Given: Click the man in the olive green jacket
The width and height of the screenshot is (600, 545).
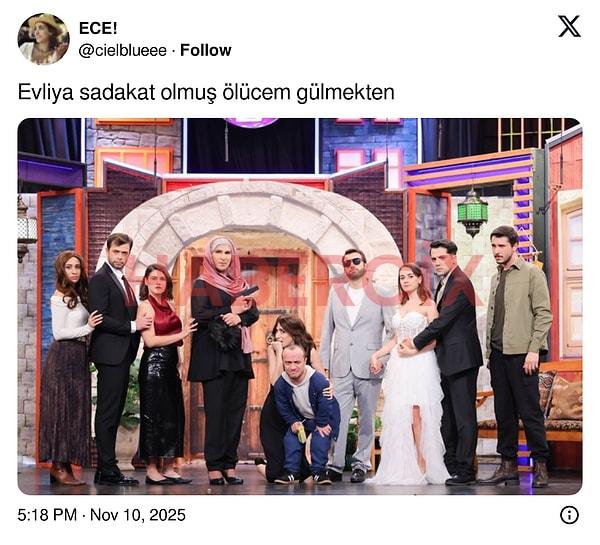Looking at the screenshot, I should coord(517,354).
